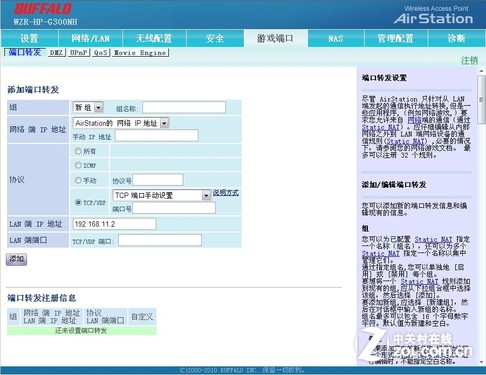Click the 添加 button

pos(16,259)
